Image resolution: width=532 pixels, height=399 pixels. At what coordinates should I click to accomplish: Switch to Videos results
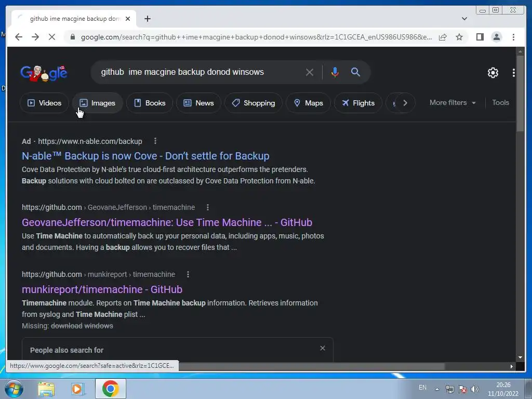click(x=45, y=103)
